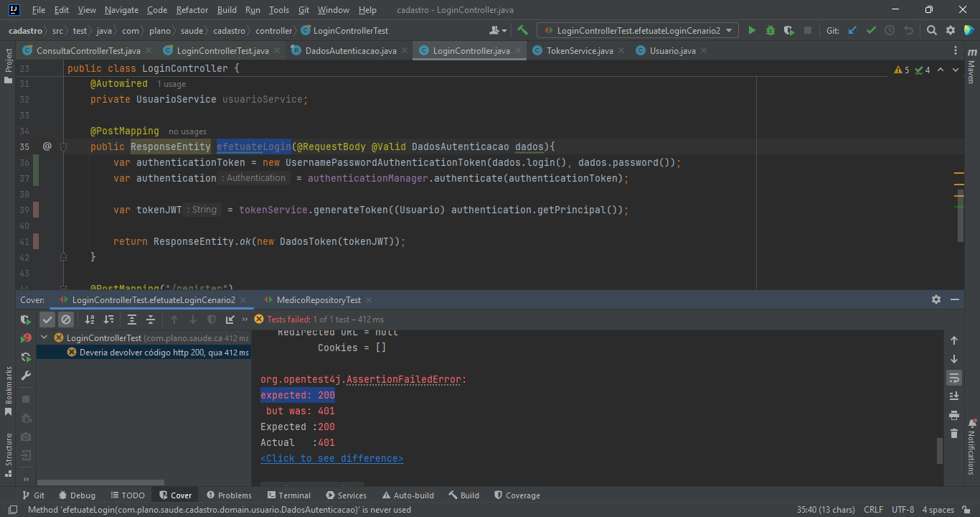Hide the Cover tool window with the minus icon
This screenshot has height=517, width=980.
[x=955, y=299]
